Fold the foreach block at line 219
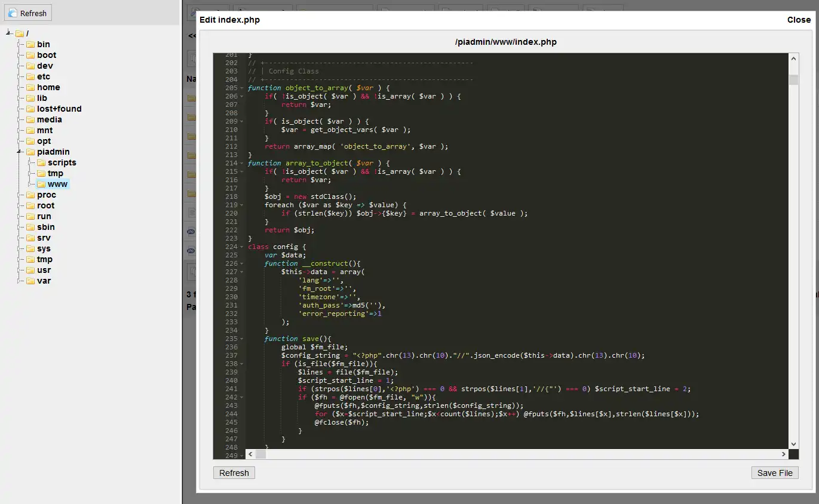Image resolution: width=819 pixels, height=504 pixels. click(x=241, y=205)
